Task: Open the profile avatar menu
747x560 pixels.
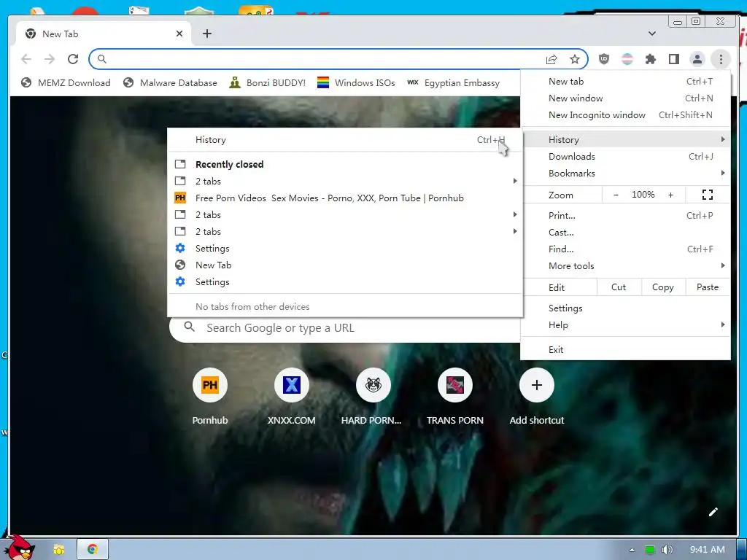Action: (697, 59)
